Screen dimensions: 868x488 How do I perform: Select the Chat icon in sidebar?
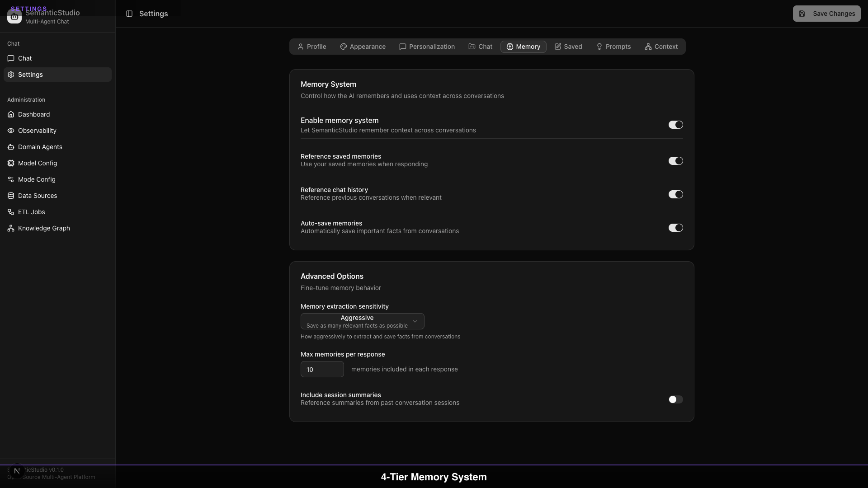(25, 58)
